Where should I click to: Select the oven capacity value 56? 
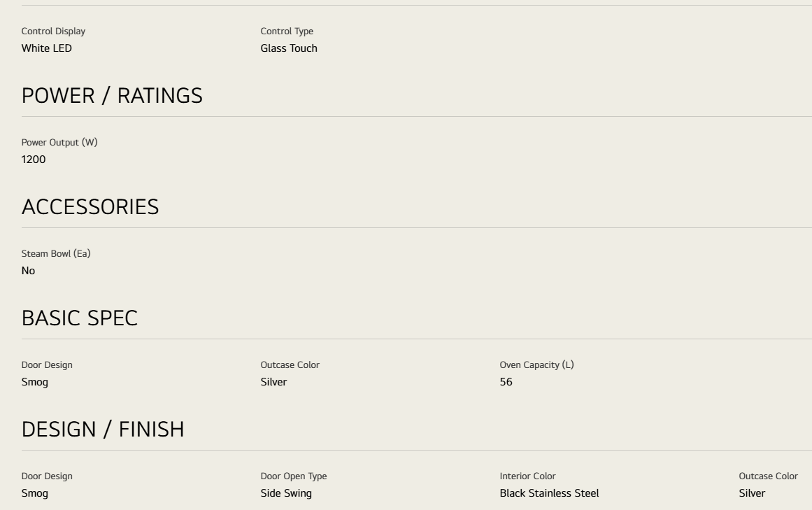click(506, 382)
